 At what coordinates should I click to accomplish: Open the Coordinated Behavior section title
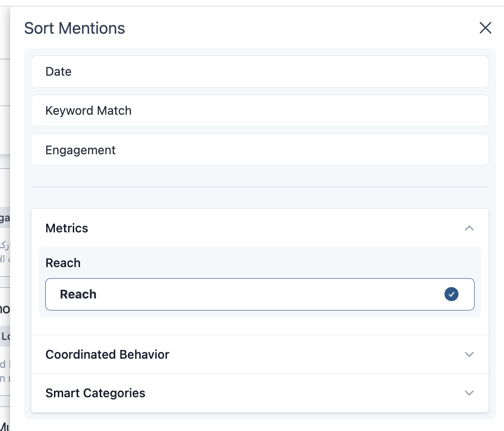coord(107,354)
